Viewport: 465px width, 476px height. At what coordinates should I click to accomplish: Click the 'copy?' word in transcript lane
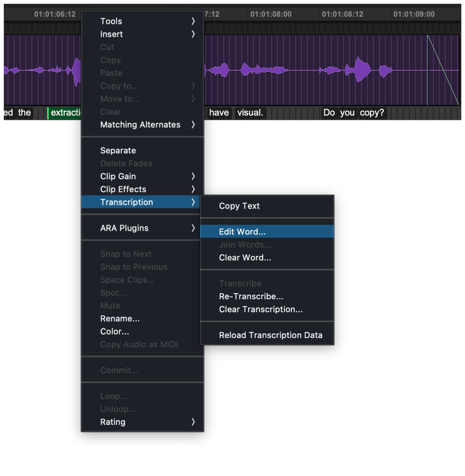tap(372, 113)
